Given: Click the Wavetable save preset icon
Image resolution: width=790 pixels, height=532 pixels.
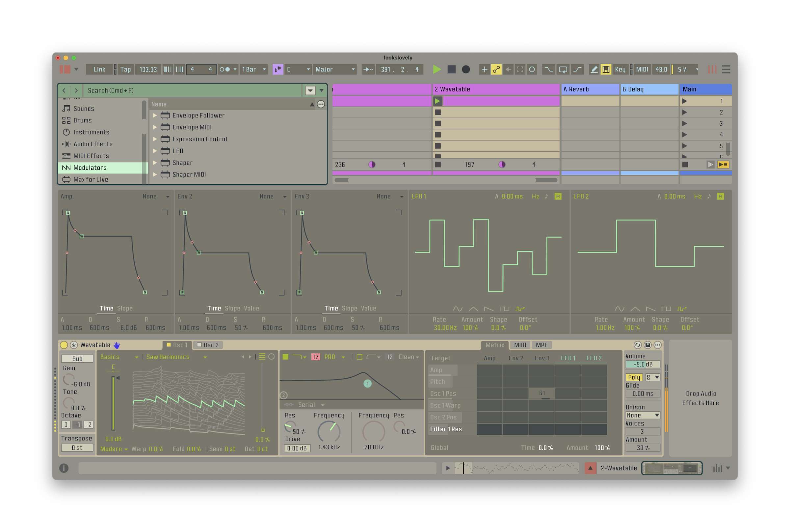Looking at the screenshot, I should pos(647,345).
